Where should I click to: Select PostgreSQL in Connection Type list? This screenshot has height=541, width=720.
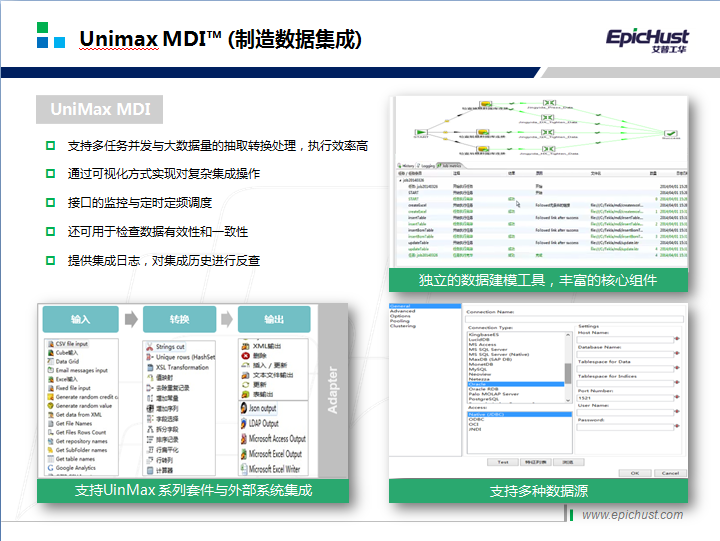(483, 399)
